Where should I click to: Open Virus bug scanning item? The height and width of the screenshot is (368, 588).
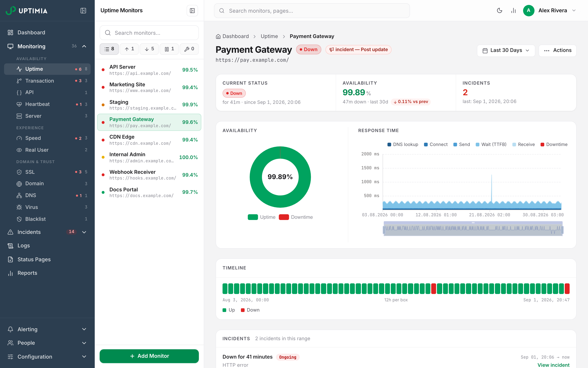coord(47,207)
